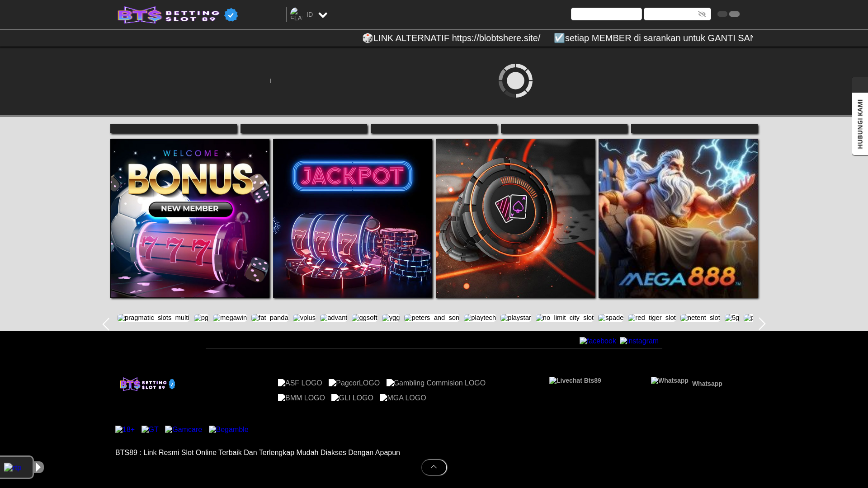Screen dimensions: 868x488
Task: Select the pg provider logo
Action: coord(201,318)
